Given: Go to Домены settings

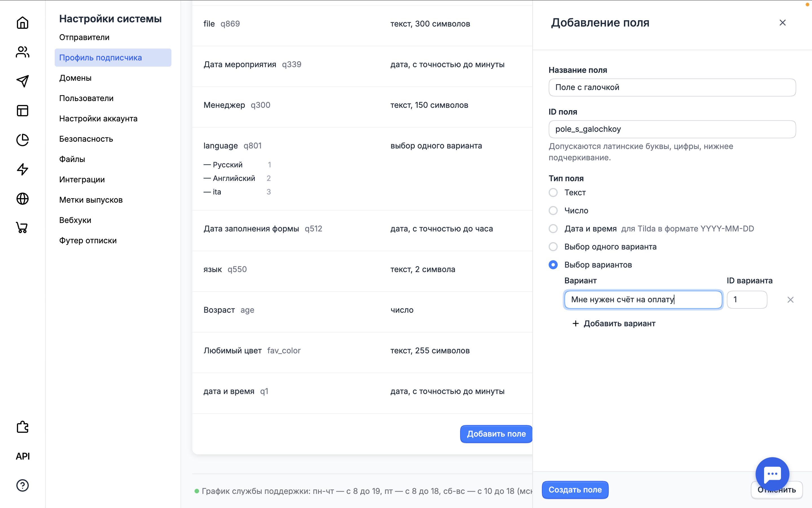Looking at the screenshot, I should click(x=75, y=78).
